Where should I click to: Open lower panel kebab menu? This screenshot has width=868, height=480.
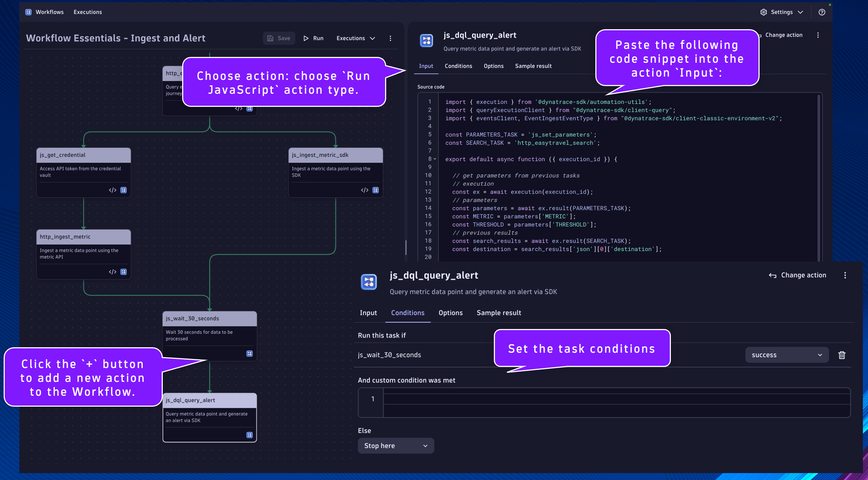coord(845,275)
